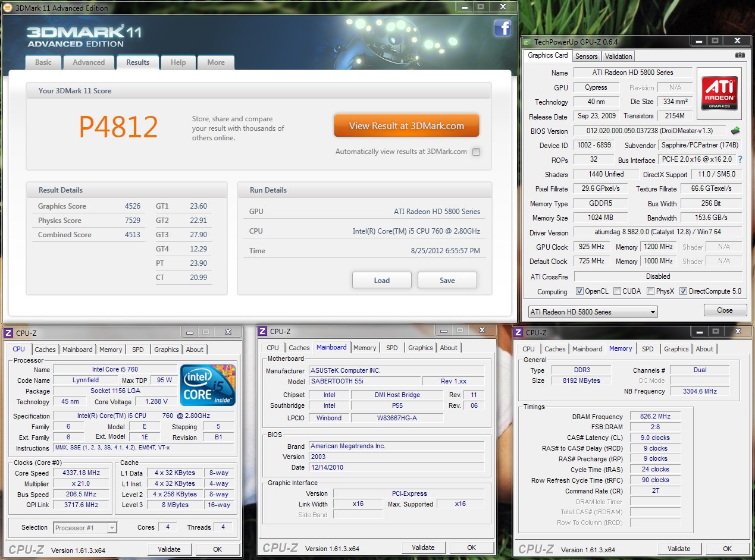Click the QPI Link 3717.6 MHz value
The height and width of the screenshot is (560, 755).
[x=82, y=505]
